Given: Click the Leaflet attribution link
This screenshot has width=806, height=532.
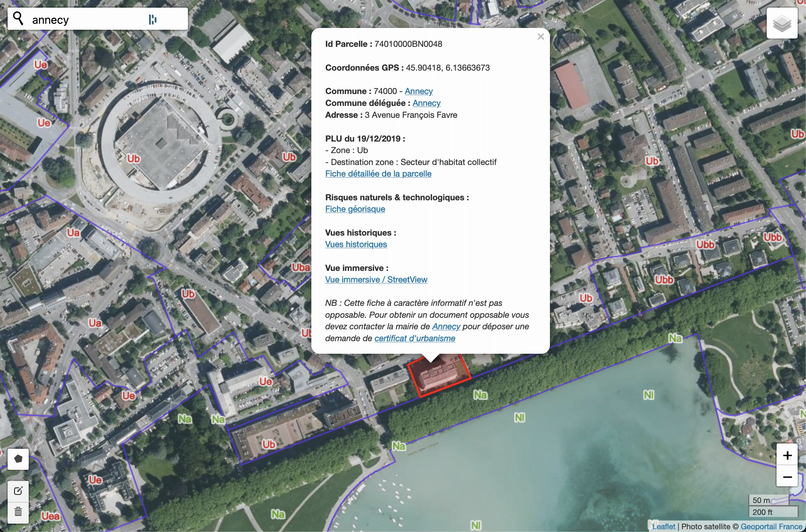Looking at the screenshot, I should click(x=663, y=526).
